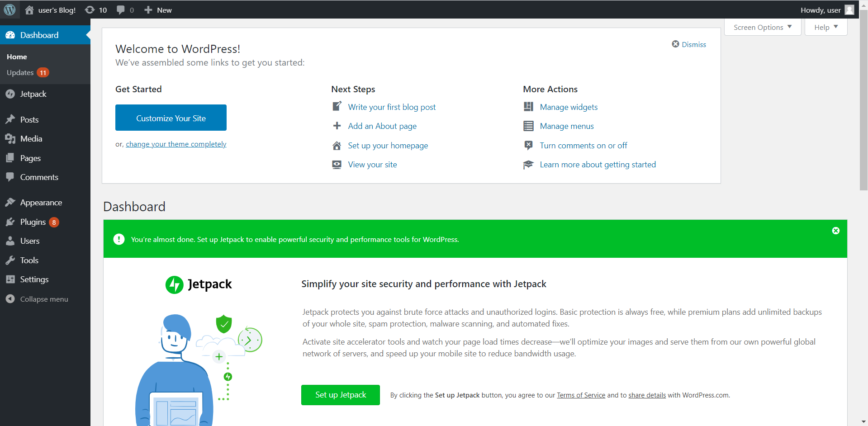
Task: Open the Manage widgets link
Action: tap(569, 107)
